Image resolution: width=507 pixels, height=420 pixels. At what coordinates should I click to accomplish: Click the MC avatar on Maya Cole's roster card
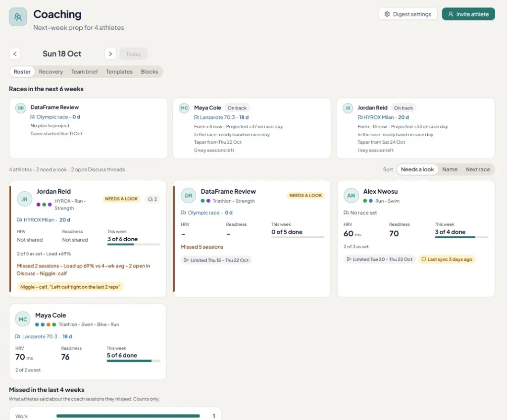(23, 319)
